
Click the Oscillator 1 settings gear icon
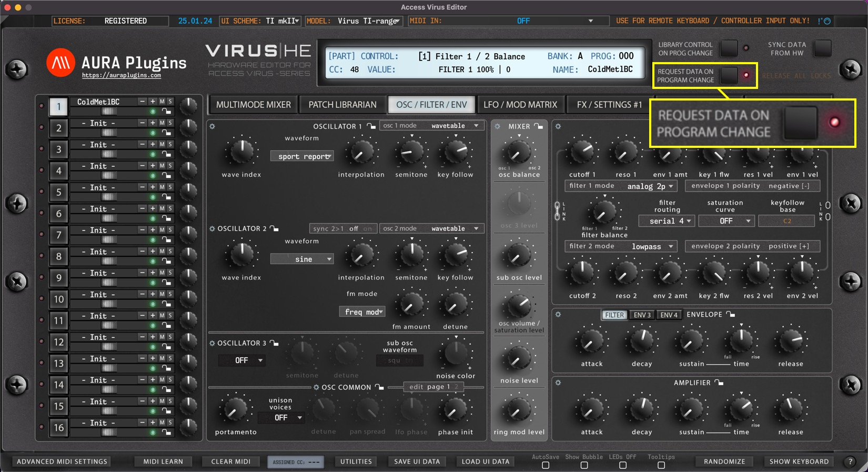(x=213, y=126)
